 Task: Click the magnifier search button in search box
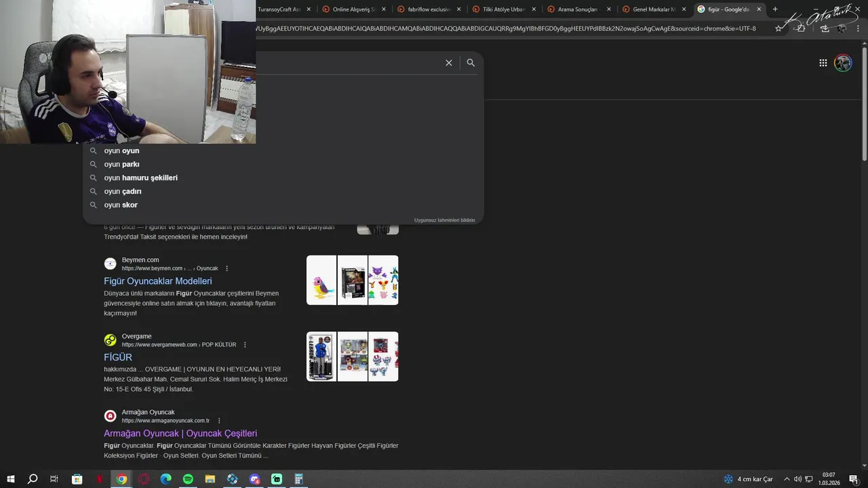pos(471,63)
